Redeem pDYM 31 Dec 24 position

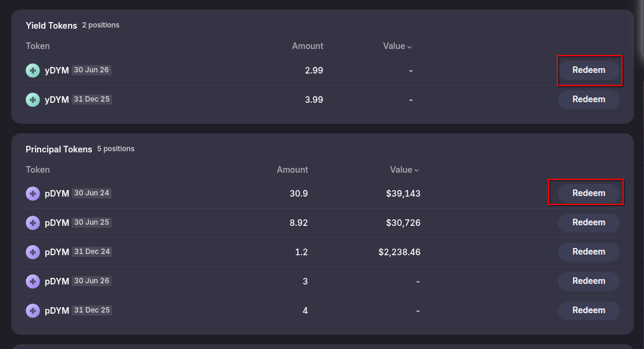[588, 252]
